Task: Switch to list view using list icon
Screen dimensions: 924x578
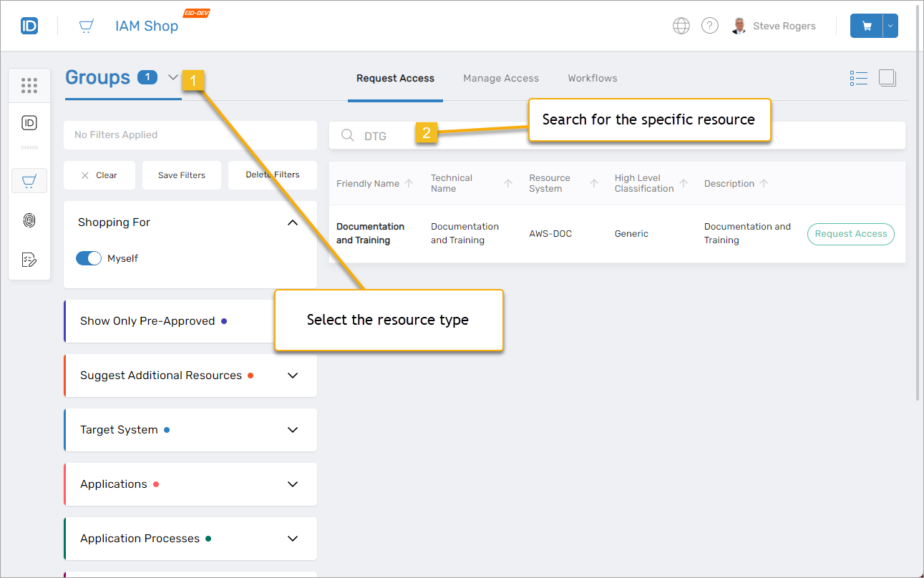Action: pyautogui.click(x=858, y=77)
